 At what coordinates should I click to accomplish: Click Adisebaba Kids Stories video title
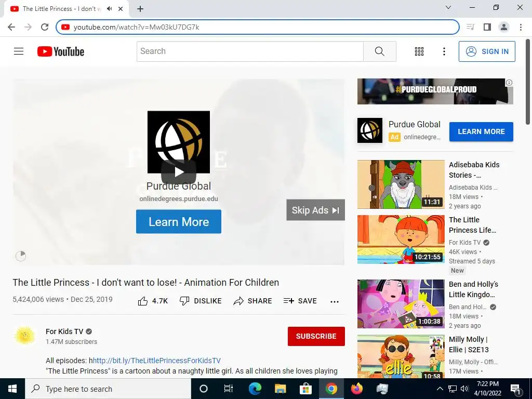474,170
